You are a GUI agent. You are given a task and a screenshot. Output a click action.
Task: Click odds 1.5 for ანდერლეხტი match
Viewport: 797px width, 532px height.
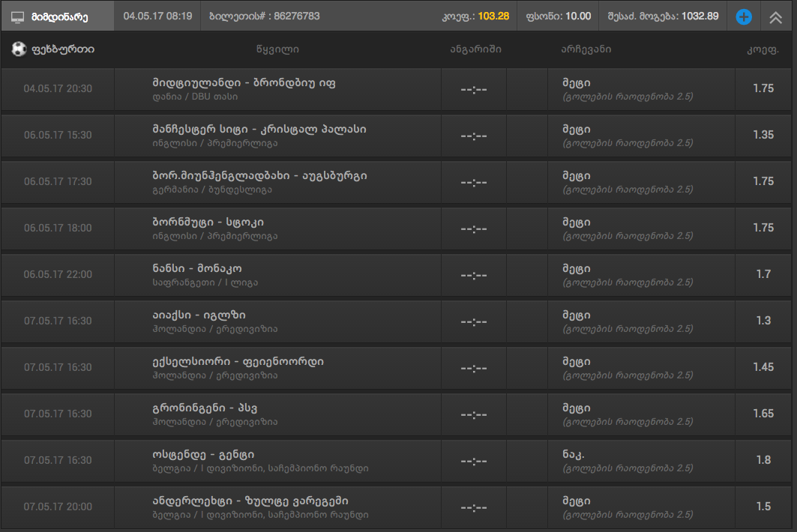pos(763,507)
